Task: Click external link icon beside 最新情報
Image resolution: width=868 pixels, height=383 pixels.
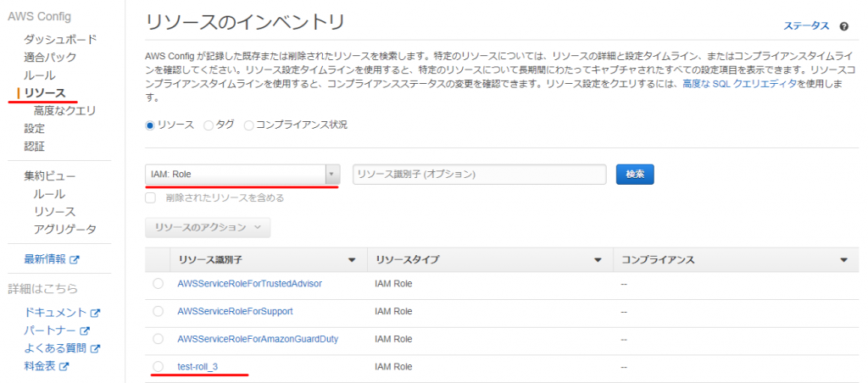Action: point(75,259)
